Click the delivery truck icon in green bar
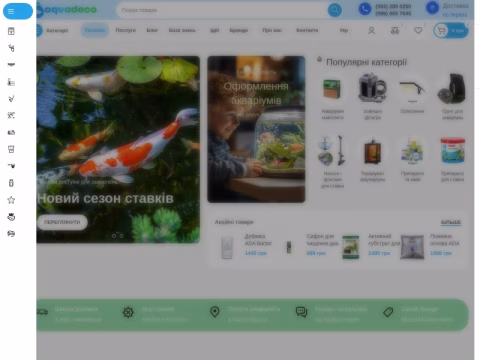 click(42, 312)
